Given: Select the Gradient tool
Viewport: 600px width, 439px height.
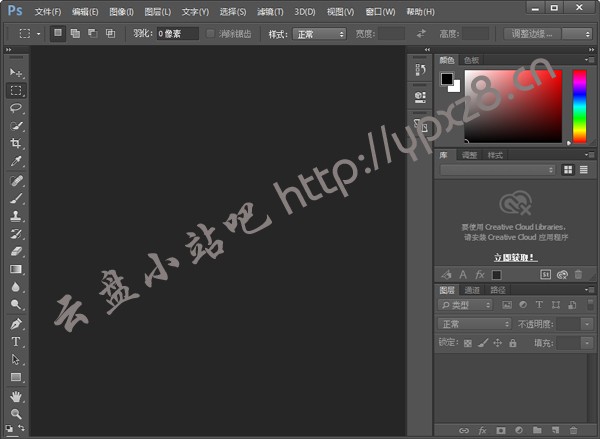Looking at the screenshot, I should [x=16, y=269].
